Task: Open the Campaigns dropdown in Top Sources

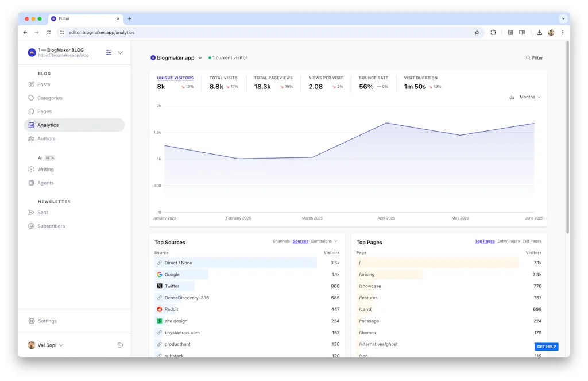Action: coord(324,241)
